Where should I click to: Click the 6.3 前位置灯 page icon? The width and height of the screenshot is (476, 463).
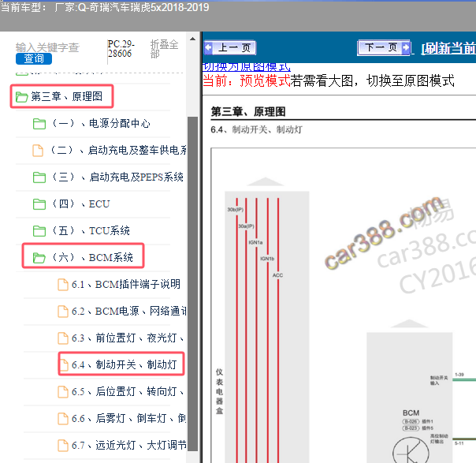click(63, 338)
